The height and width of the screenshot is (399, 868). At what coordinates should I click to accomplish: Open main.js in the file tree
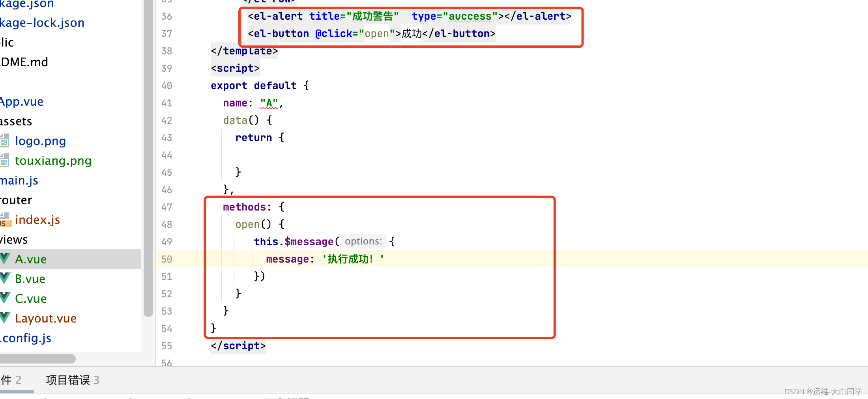(19, 180)
